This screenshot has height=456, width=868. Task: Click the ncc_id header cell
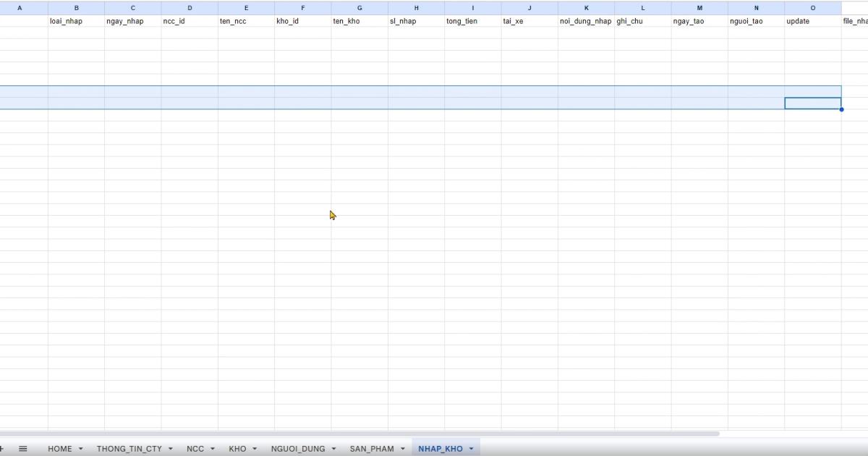tap(190, 21)
